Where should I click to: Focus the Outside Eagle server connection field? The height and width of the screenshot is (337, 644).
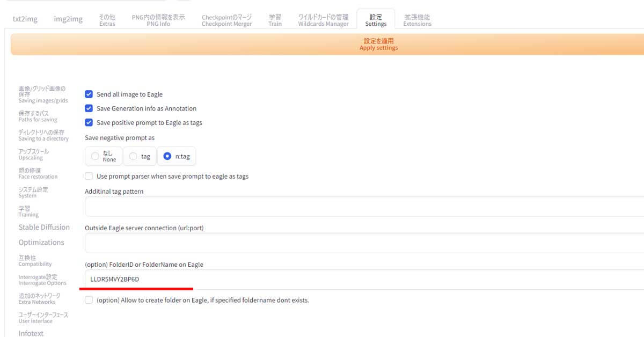click(364, 243)
